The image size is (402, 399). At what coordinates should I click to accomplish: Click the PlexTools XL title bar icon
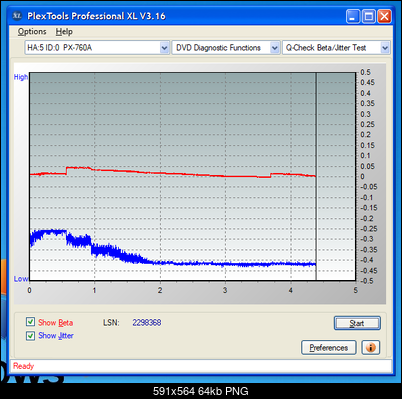[x=17, y=16]
